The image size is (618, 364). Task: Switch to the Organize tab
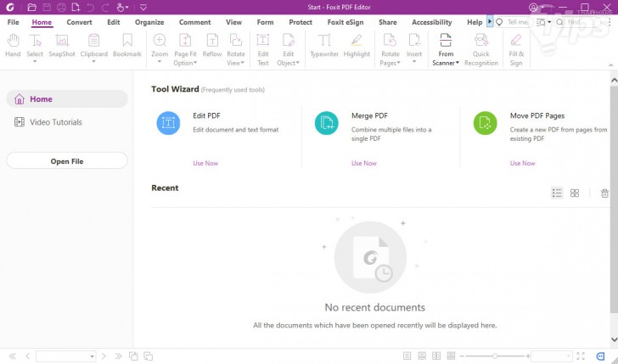(149, 22)
